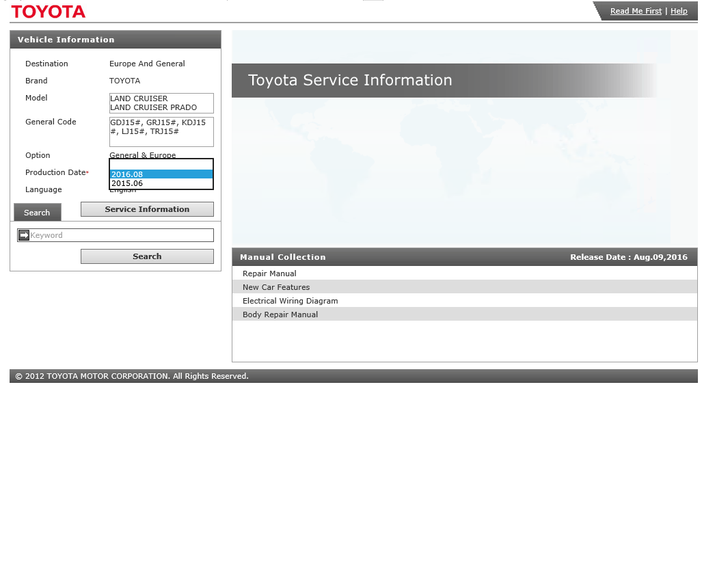
Task: Select the blank Production Date option
Action: [x=161, y=165]
